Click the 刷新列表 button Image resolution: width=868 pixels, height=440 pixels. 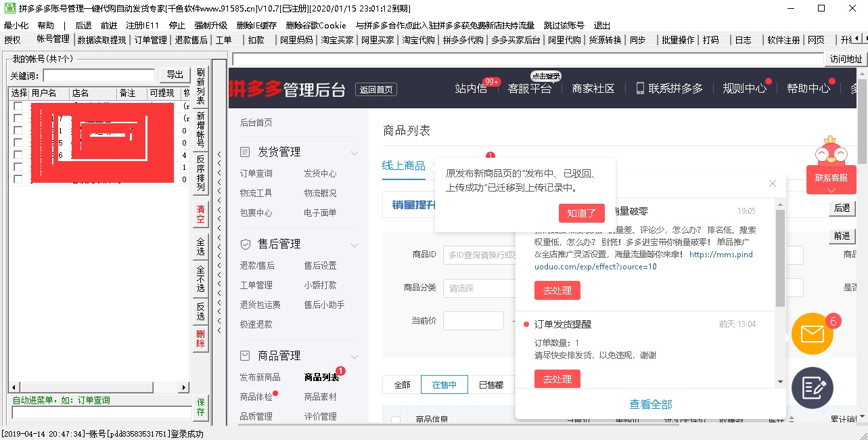pos(200,86)
